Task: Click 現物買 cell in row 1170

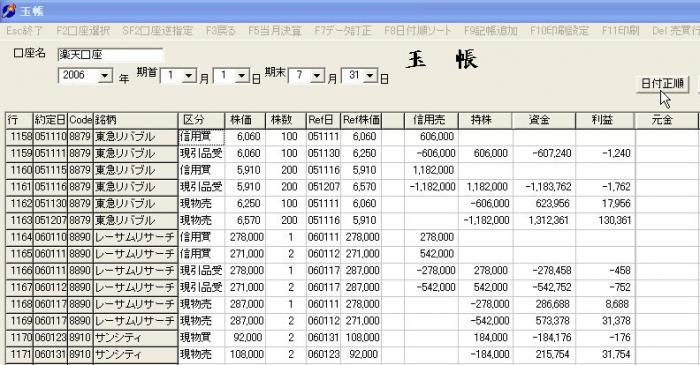Action: click(x=201, y=337)
